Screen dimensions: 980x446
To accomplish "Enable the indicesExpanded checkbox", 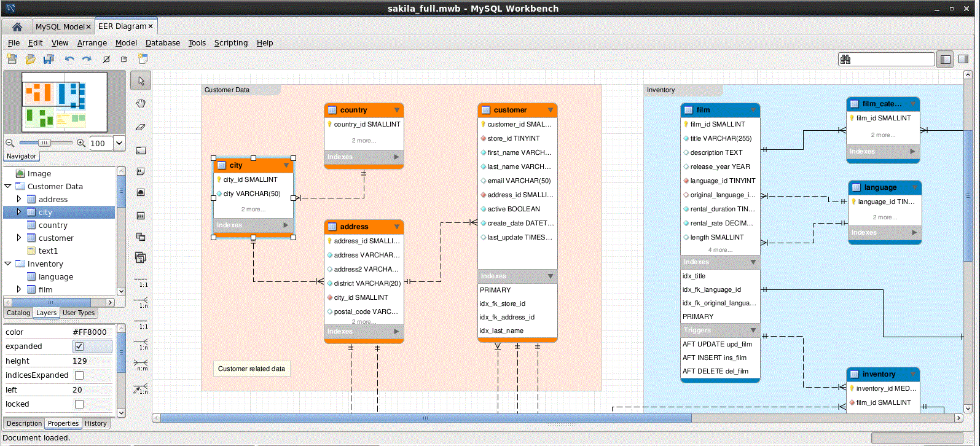I will click(79, 375).
